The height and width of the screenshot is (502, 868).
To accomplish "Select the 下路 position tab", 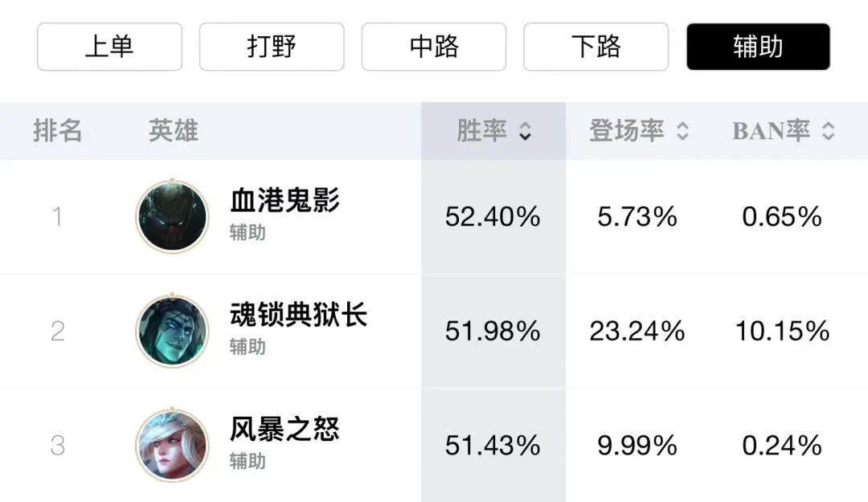I will click(596, 47).
